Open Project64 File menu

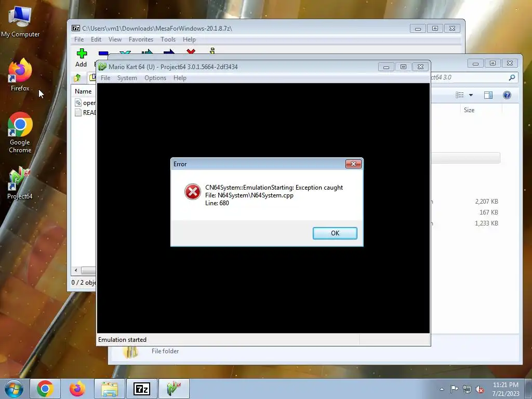point(105,78)
